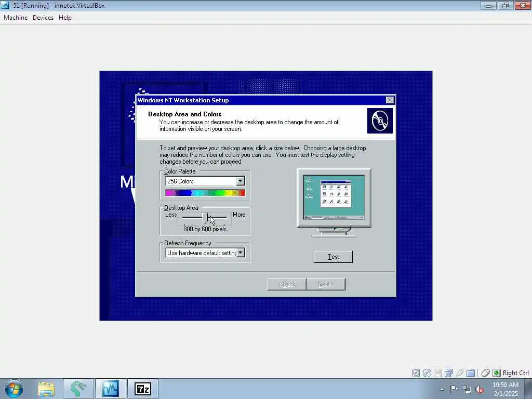Click the Next button in setup
This screenshot has width=532, height=399.
[x=326, y=284]
